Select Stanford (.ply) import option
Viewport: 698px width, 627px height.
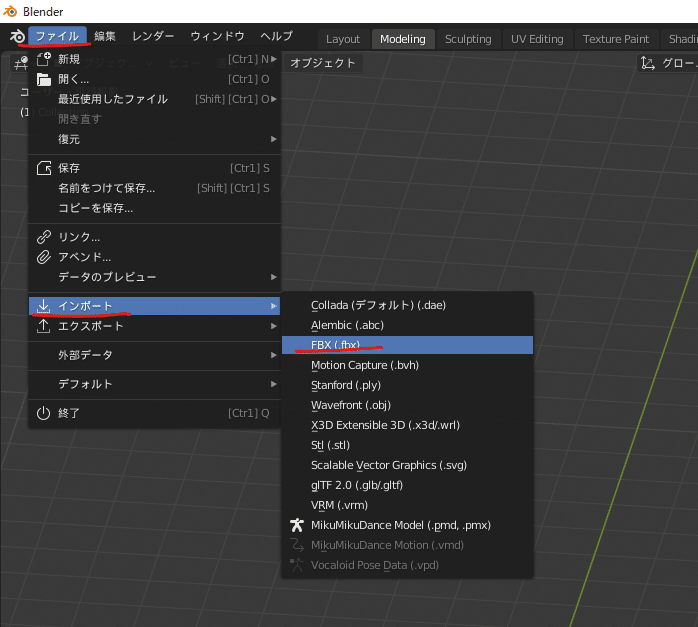(x=407, y=385)
